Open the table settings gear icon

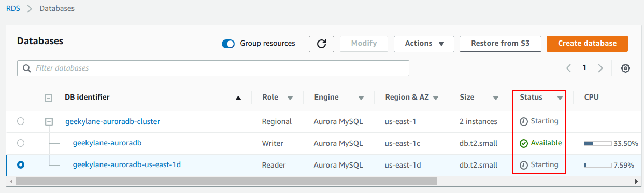[625, 68]
